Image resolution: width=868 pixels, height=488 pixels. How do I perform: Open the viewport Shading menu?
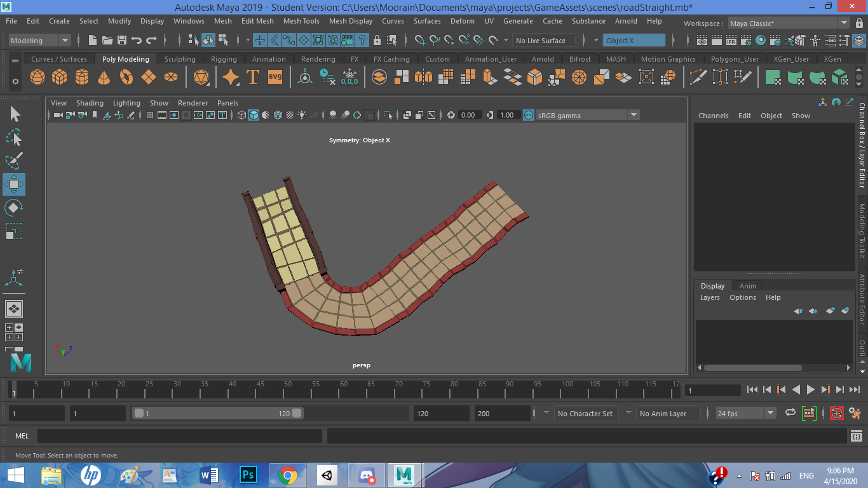90,103
